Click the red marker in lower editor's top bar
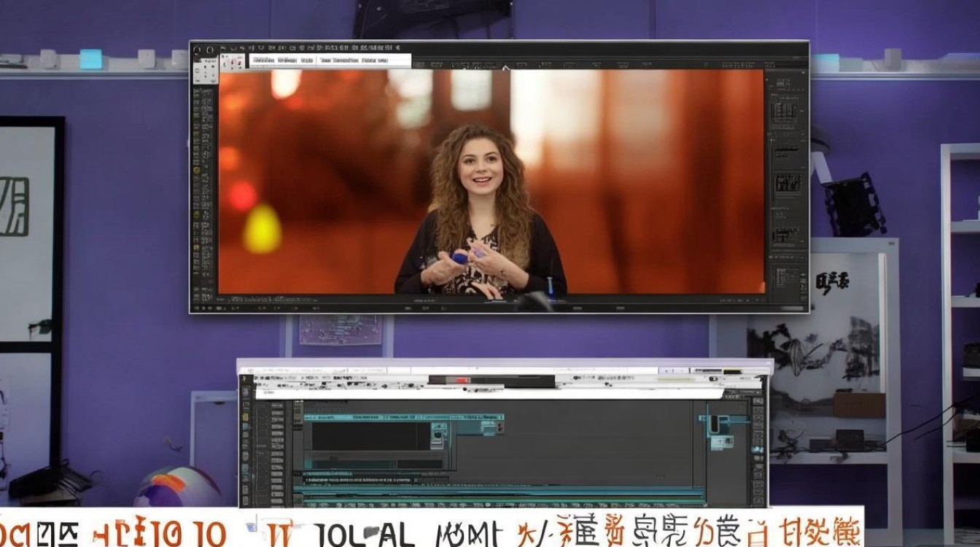This screenshot has height=547, width=980. pyautogui.click(x=462, y=380)
